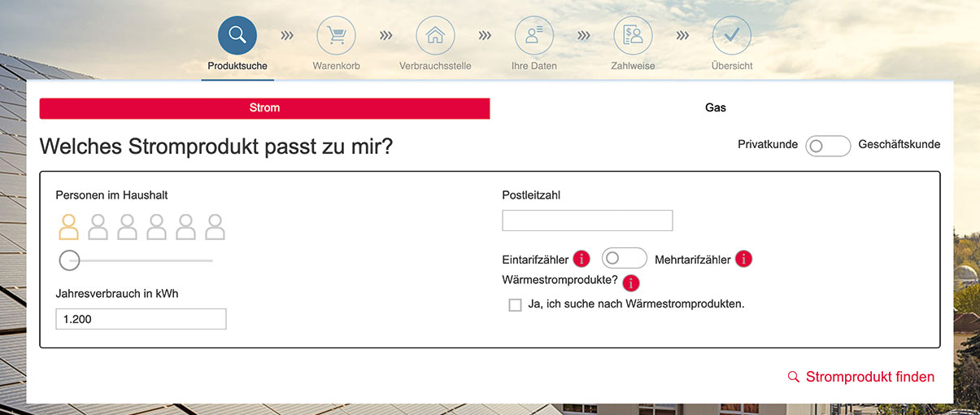980x415 pixels.
Task: Go to the Verbrauchsstelle house icon
Action: tap(435, 36)
